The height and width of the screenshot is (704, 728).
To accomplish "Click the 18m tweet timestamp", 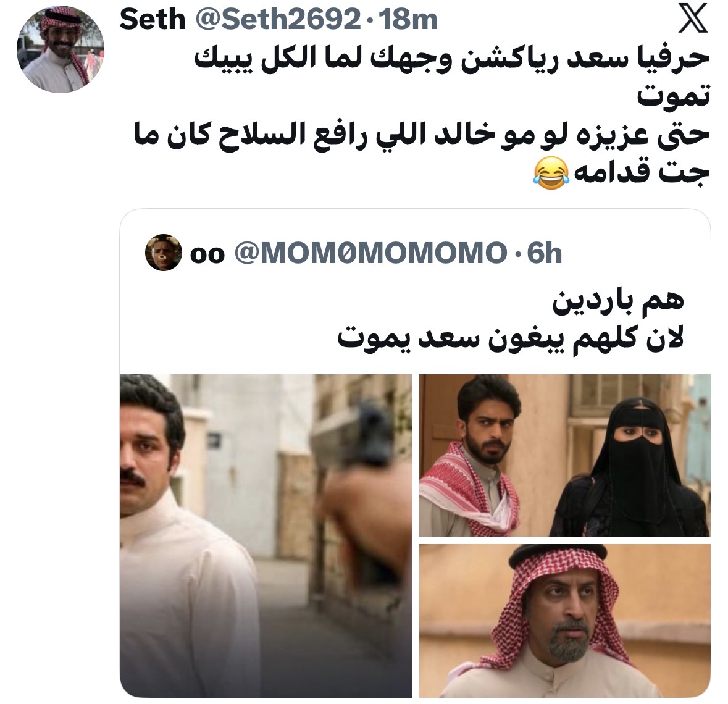I will click(408, 20).
